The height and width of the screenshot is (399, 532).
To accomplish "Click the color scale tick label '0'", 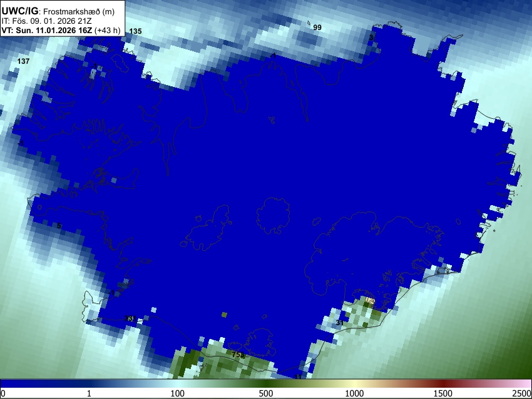I will [3, 393].
